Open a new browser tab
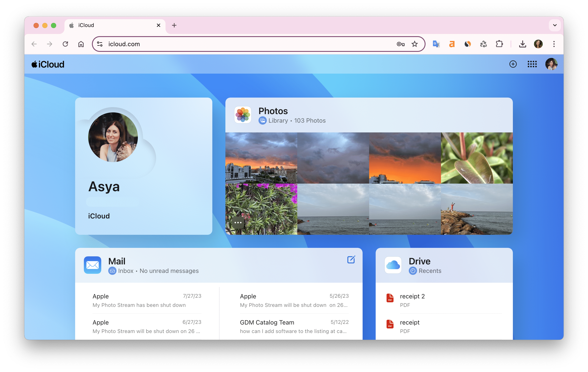 [x=174, y=25]
